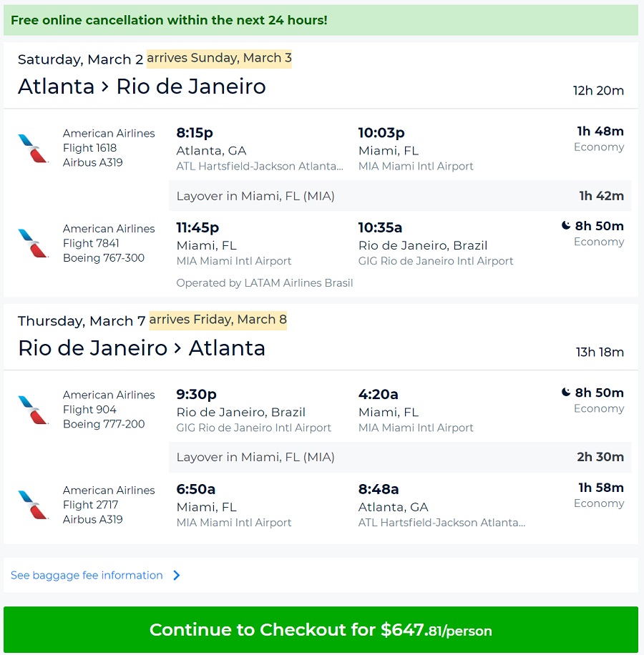Image resolution: width=644 pixels, height=655 pixels.
Task: Click outbound Layover in Miami 1h 42m row
Action: (x=399, y=196)
